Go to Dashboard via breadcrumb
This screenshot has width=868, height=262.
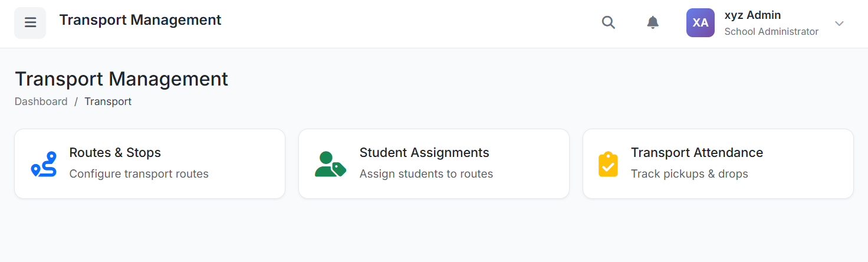[x=41, y=101]
